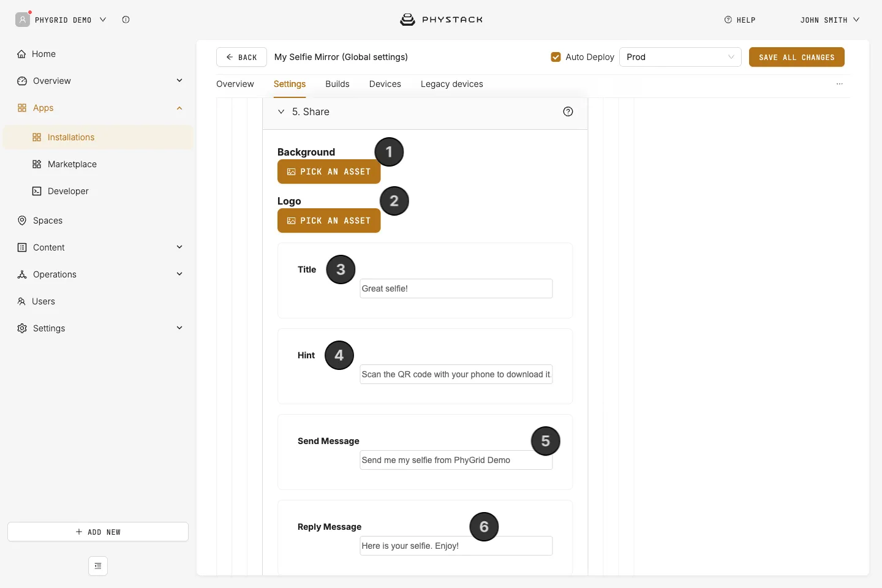Expand the Content sidebar chevron
This screenshot has width=882, height=588.
(x=179, y=247)
